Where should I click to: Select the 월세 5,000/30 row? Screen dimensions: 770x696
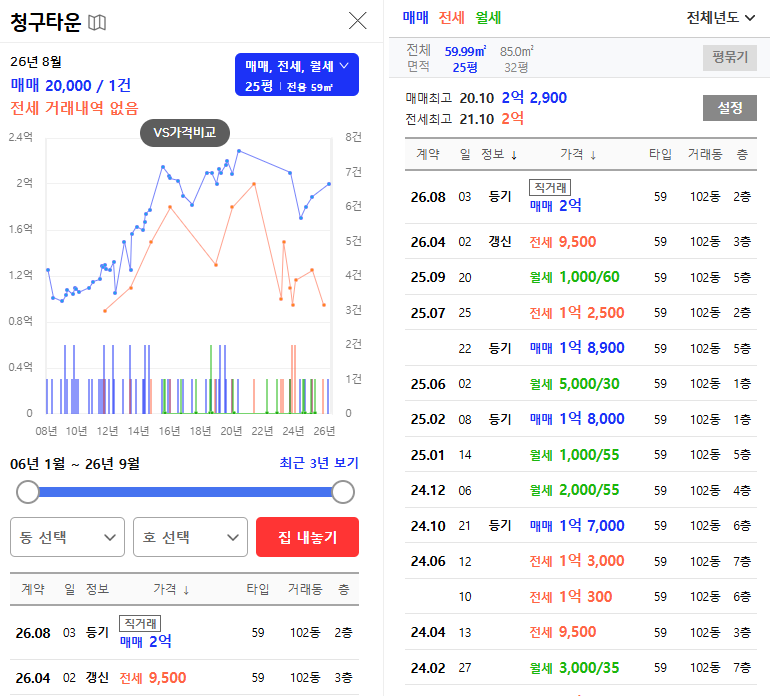click(x=580, y=383)
